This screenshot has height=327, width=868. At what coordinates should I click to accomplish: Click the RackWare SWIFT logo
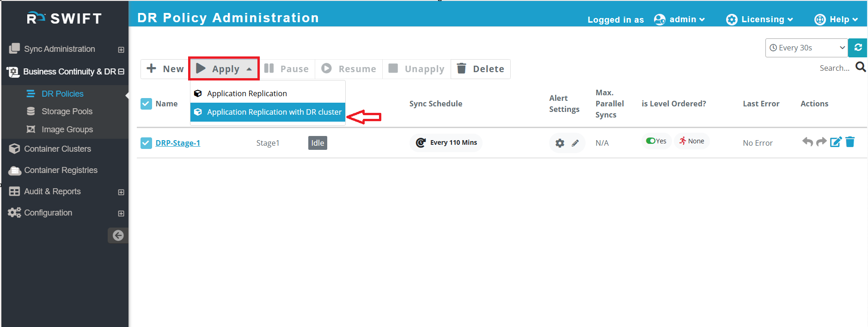click(64, 18)
